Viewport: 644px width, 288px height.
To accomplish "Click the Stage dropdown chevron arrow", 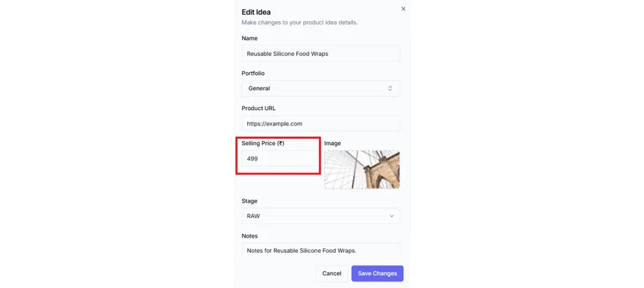I will coord(392,217).
